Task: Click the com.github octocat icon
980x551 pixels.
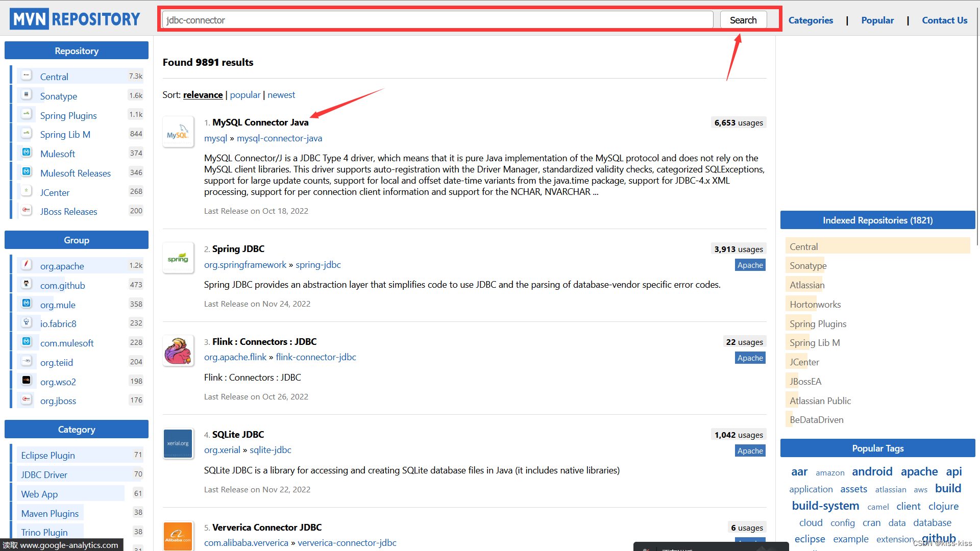Action: click(x=27, y=284)
